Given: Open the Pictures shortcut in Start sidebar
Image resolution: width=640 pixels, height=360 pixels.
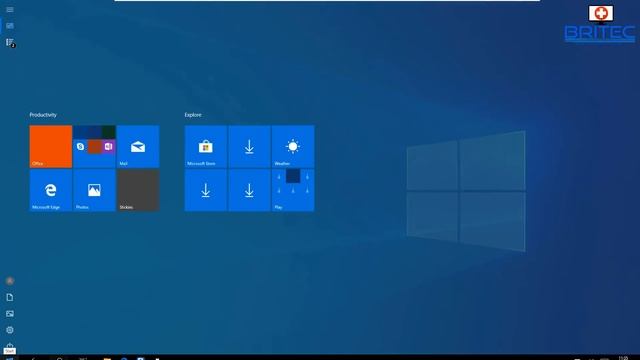Looking at the screenshot, I should pyautogui.click(x=10, y=313).
